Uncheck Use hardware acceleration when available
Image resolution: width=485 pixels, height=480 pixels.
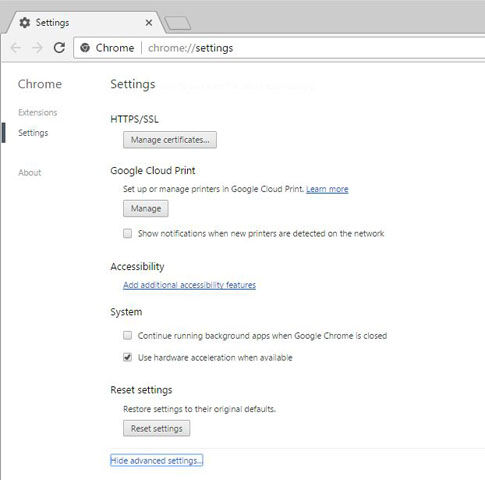tap(127, 357)
